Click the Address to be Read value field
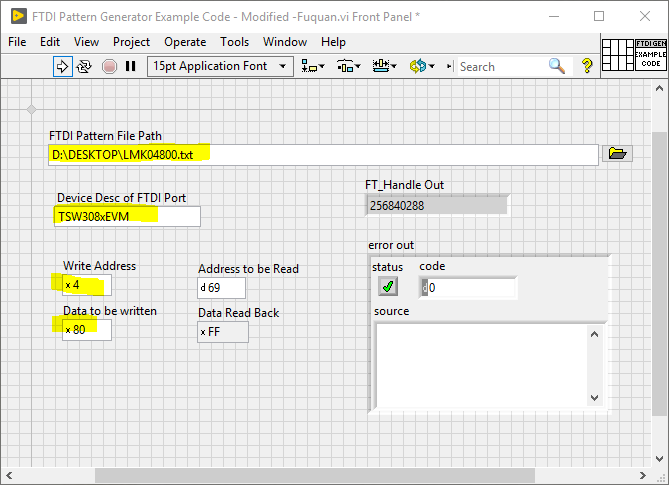The height and width of the screenshot is (485, 669). pyautogui.click(x=221, y=288)
